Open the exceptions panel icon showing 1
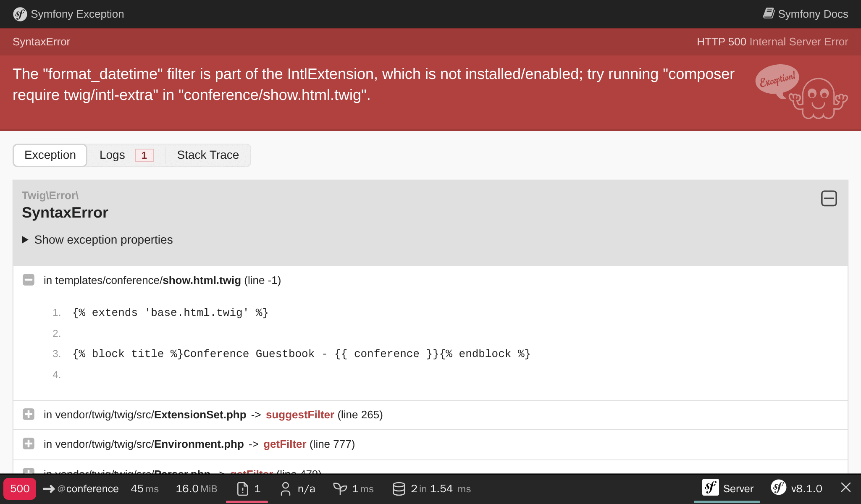The width and height of the screenshot is (861, 504). [247, 488]
